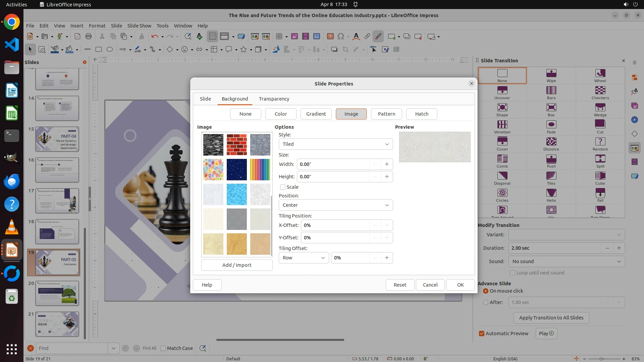Select the Dissolve transition icon
This screenshot has height=362, width=644.
(551, 142)
